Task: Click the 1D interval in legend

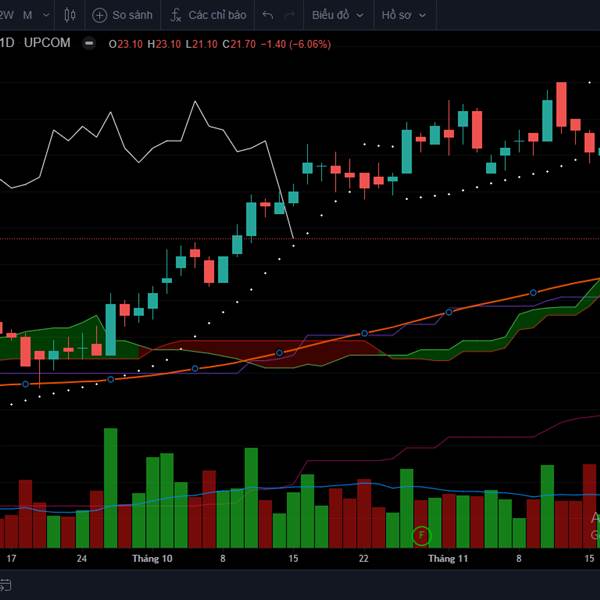Action: coord(7,43)
